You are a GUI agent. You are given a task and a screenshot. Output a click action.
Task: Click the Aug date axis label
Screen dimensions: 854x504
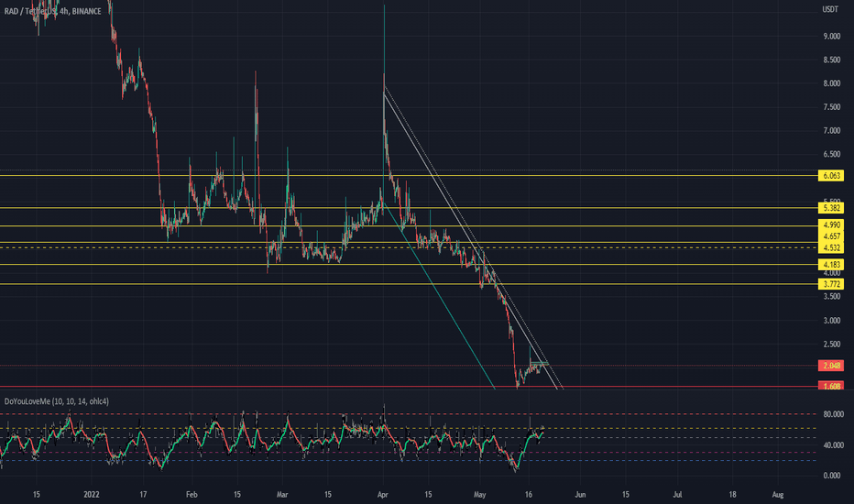point(778,495)
